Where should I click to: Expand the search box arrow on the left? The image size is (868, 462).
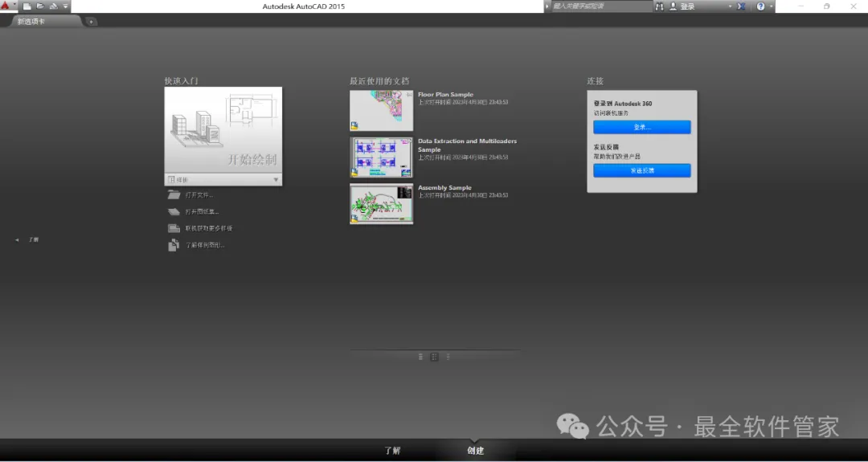point(547,6)
